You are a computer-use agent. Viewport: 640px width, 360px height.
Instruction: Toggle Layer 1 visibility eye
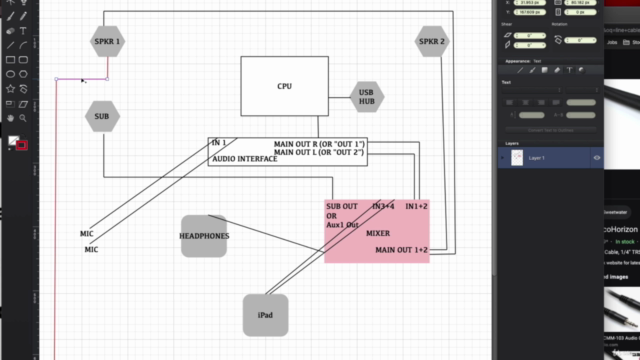tap(597, 158)
